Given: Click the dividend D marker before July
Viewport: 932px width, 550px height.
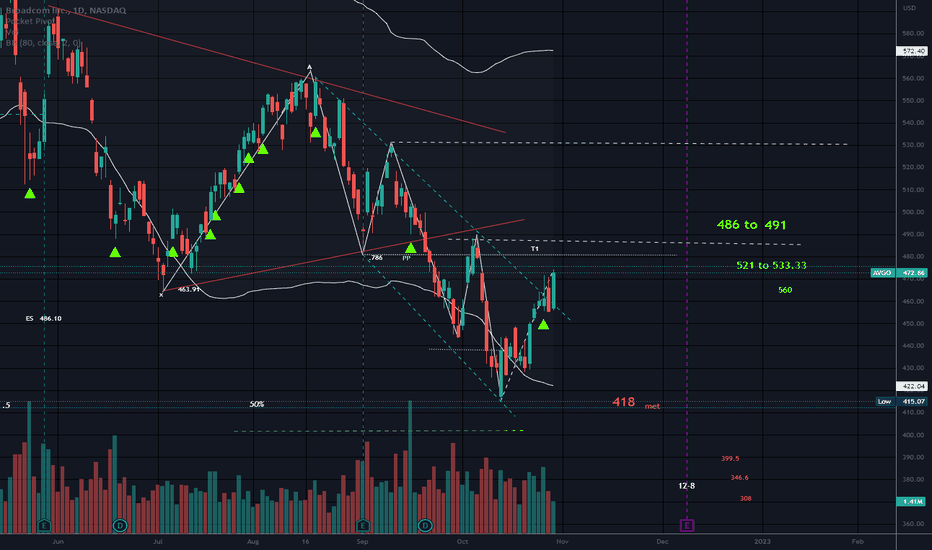Looking at the screenshot, I should click(120, 526).
